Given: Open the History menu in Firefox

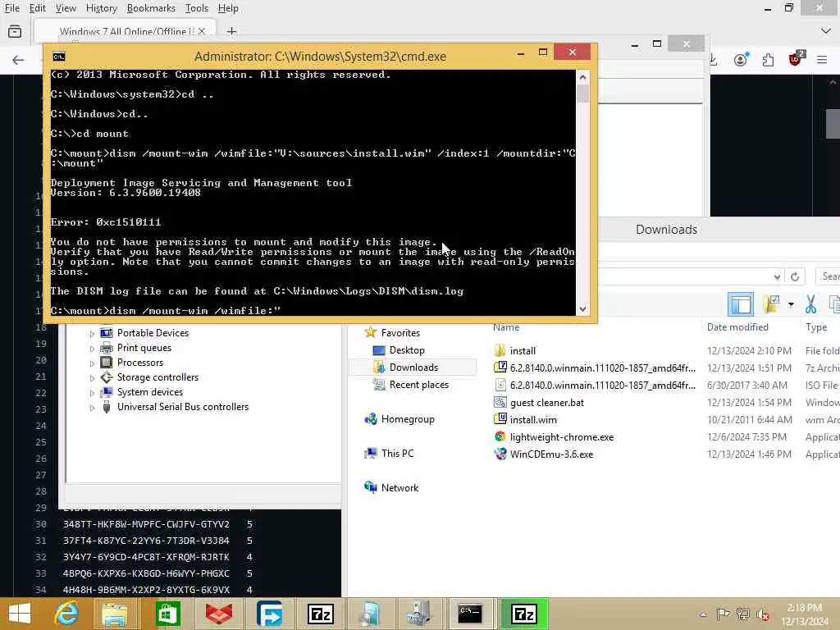Looking at the screenshot, I should pos(101,8).
